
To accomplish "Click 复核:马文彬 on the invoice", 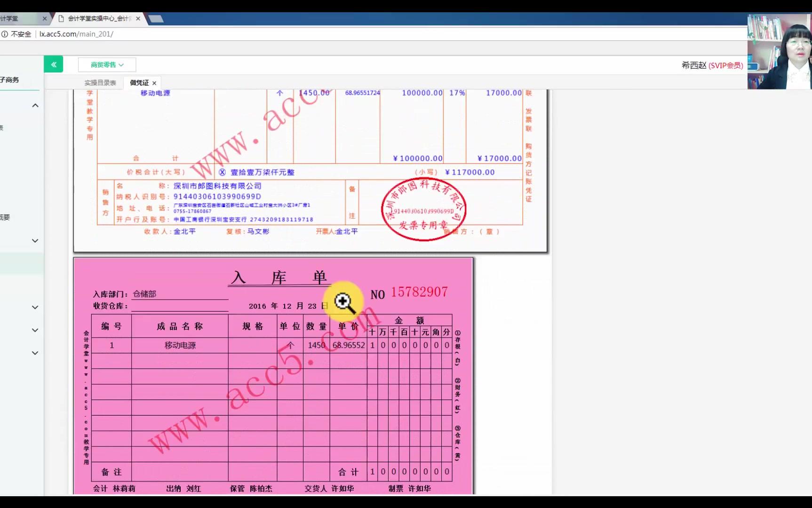I will pyautogui.click(x=248, y=232).
